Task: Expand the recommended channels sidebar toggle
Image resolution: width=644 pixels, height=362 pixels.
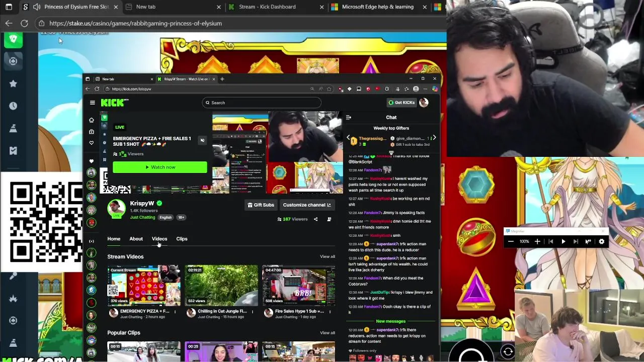Action: 91,241
